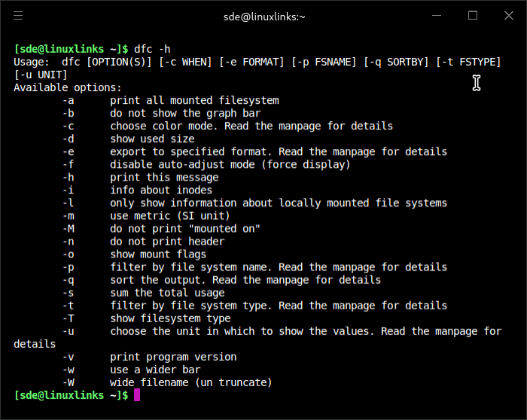Click the window title sde@linuxlinks:~
This screenshot has width=527, height=420.
(264, 17)
